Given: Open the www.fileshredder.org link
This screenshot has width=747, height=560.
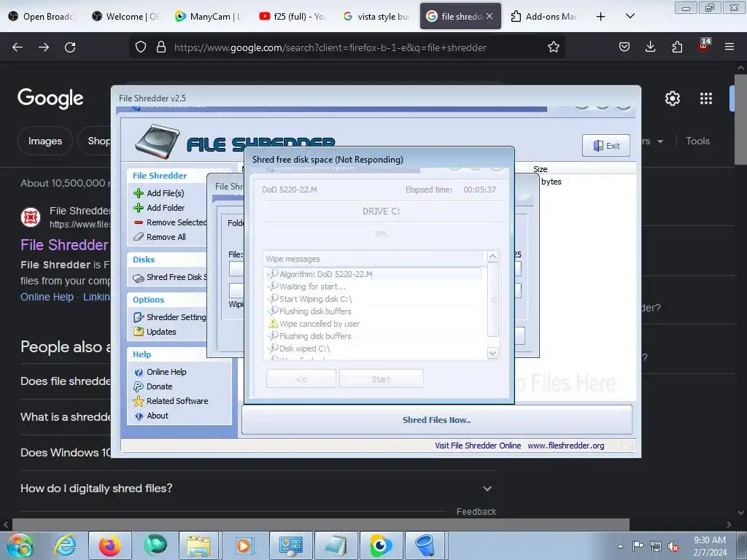Looking at the screenshot, I should (x=566, y=446).
